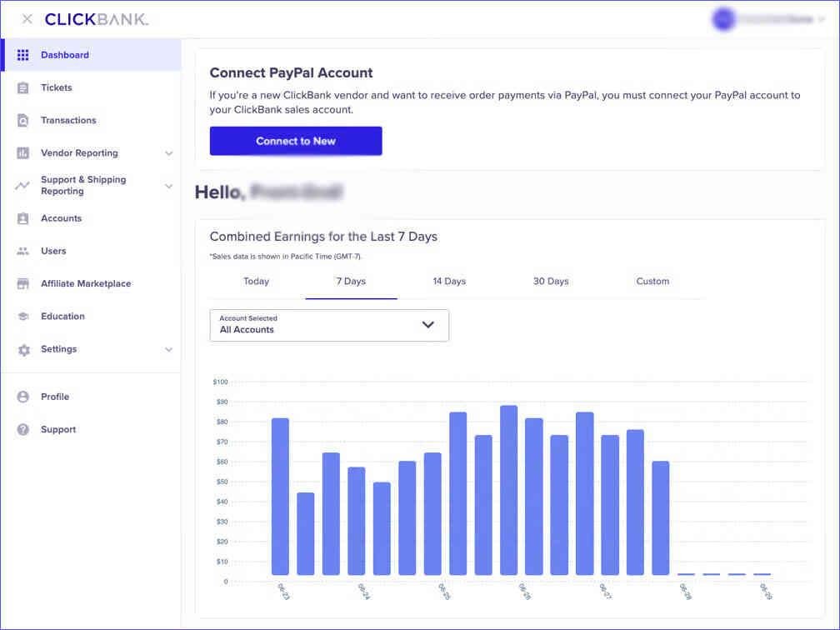Open the Users section

click(52, 251)
